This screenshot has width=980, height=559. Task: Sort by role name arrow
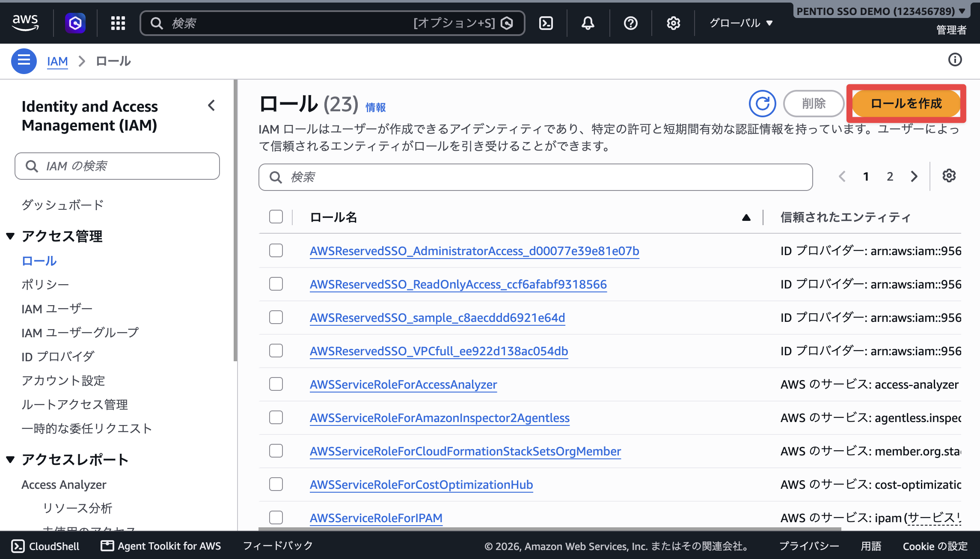coord(746,217)
